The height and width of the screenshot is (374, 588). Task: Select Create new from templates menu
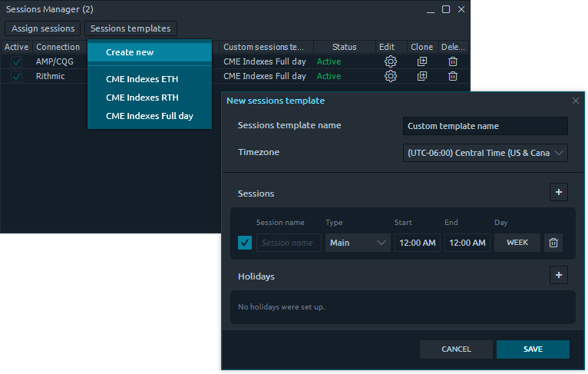tap(130, 52)
